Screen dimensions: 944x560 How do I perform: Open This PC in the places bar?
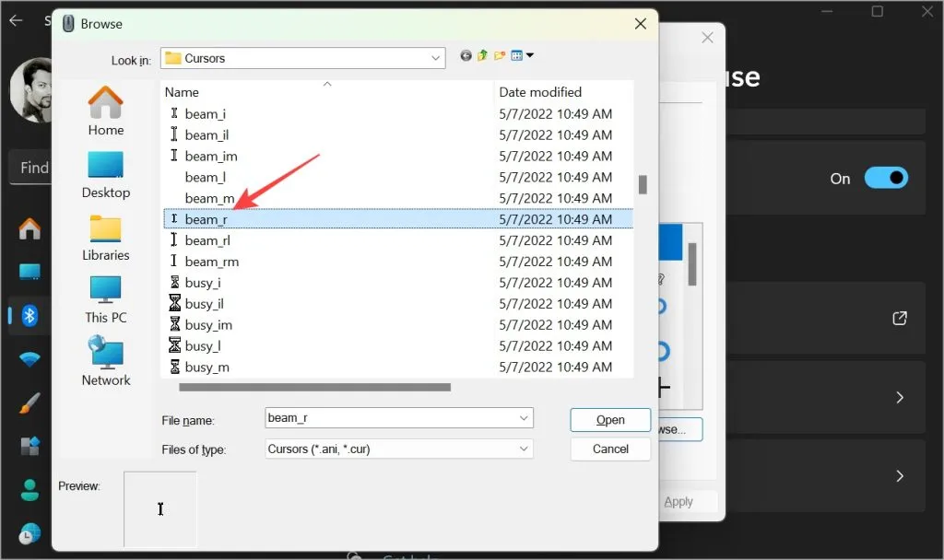(106, 300)
